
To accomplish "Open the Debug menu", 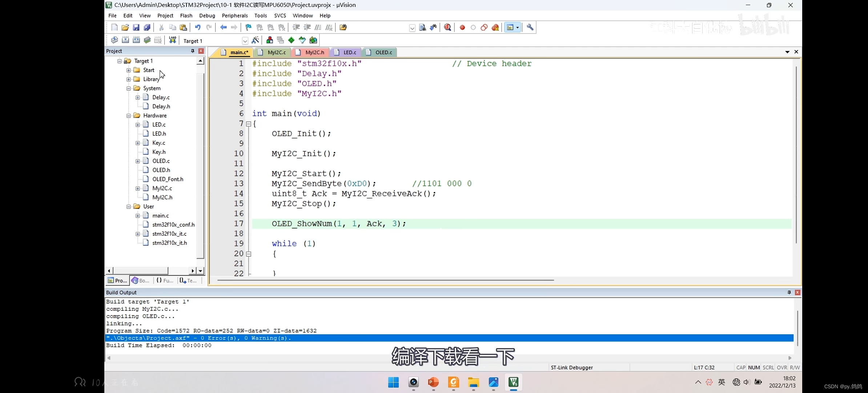I will [x=207, y=16].
